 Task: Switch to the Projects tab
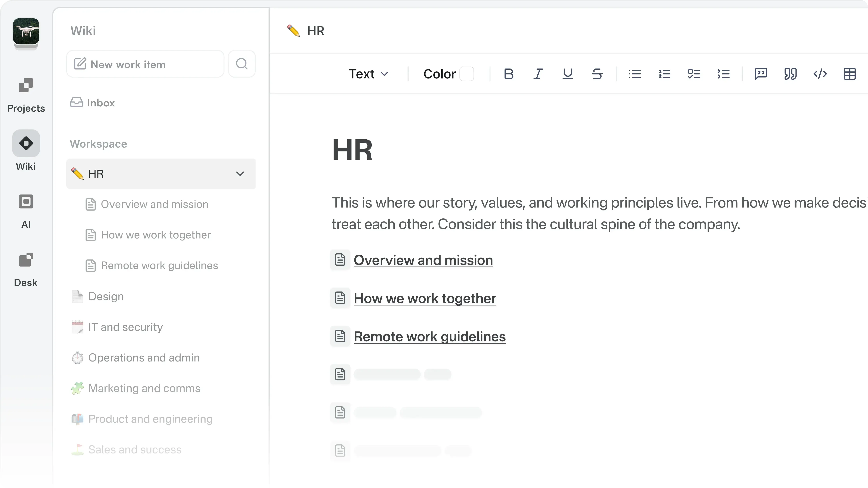[x=26, y=95]
